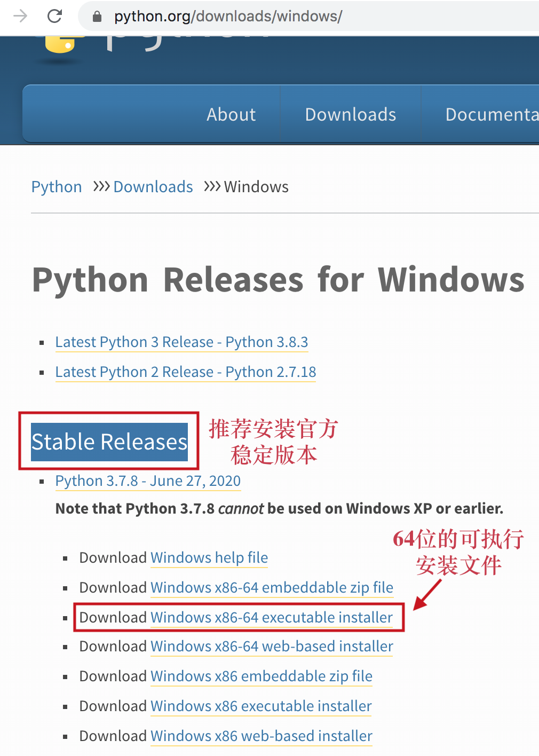Download Windows x86-64 embeddable zip file
The image size is (539, 756).
(x=271, y=587)
